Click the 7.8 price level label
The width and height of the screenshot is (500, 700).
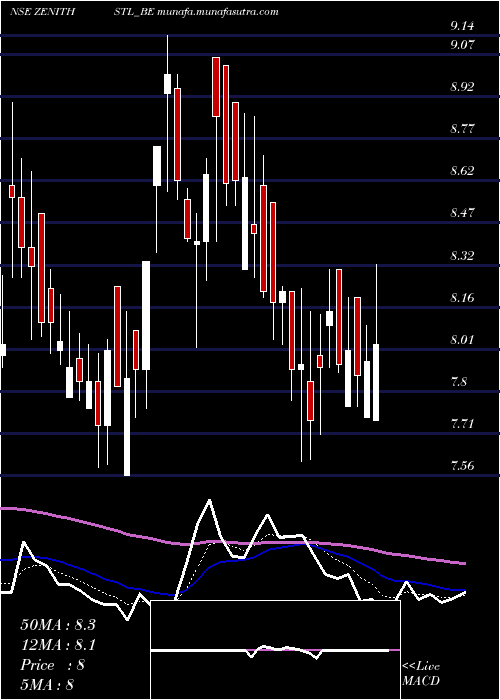pos(458,382)
